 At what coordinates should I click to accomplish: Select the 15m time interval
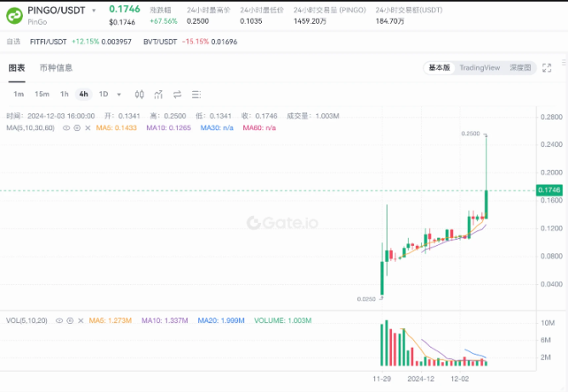point(42,94)
